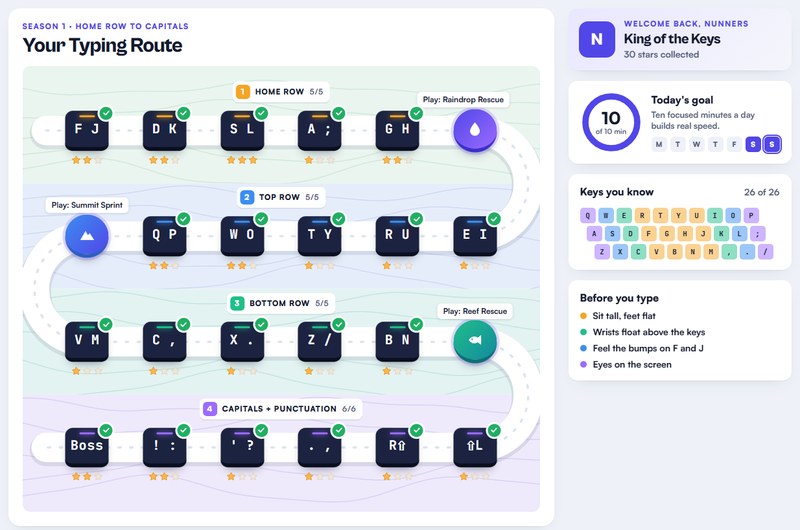
Task: Click the Z key in Keys you know
Action: click(x=602, y=251)
